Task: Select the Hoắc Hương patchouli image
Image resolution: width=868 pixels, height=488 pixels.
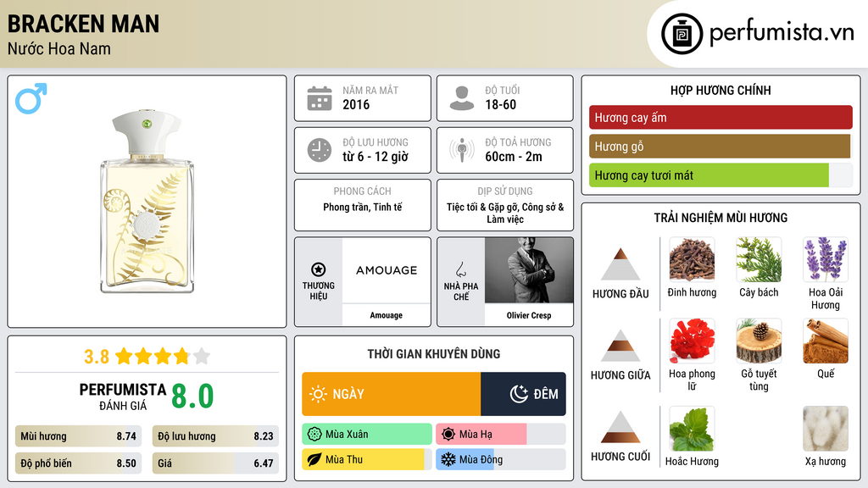Action: click(692, 429)
